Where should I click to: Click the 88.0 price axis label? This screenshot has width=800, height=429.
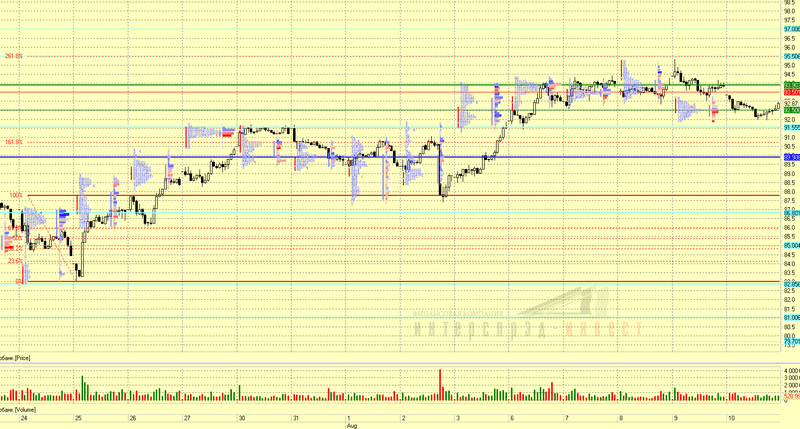pyautogui.click(x=790, y=192)
